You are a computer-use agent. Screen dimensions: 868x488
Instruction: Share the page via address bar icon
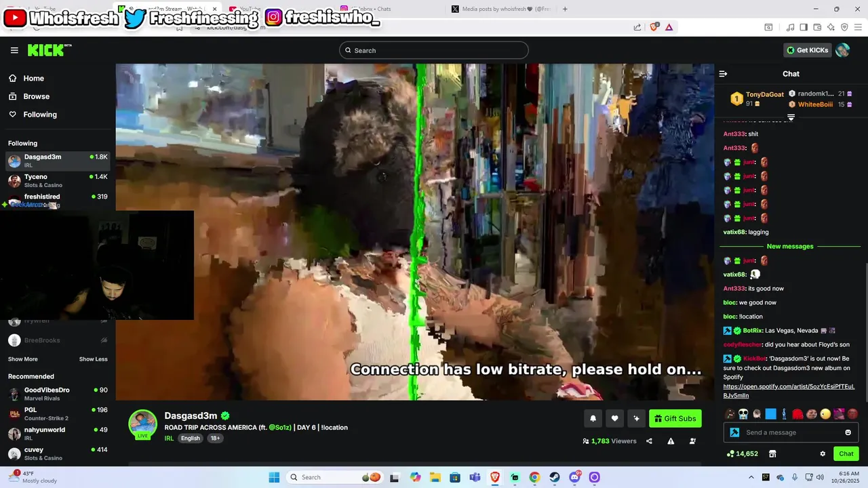point(637,27)
